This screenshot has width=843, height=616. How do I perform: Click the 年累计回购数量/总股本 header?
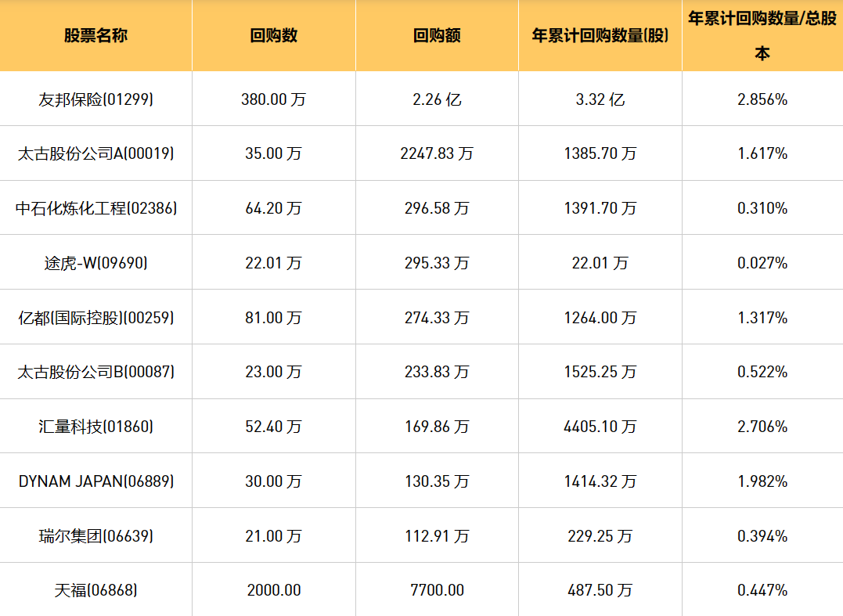coord(762,36)
